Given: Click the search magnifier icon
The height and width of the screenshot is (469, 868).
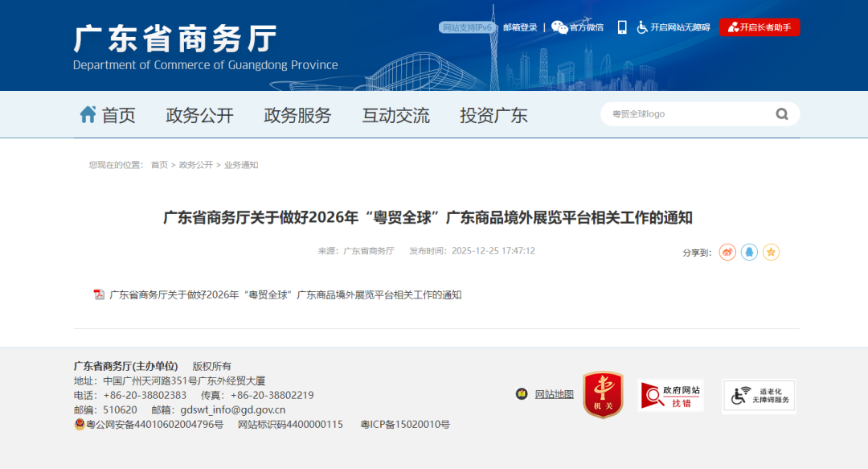Looking at the screenshot, I should tap(781, 114).
